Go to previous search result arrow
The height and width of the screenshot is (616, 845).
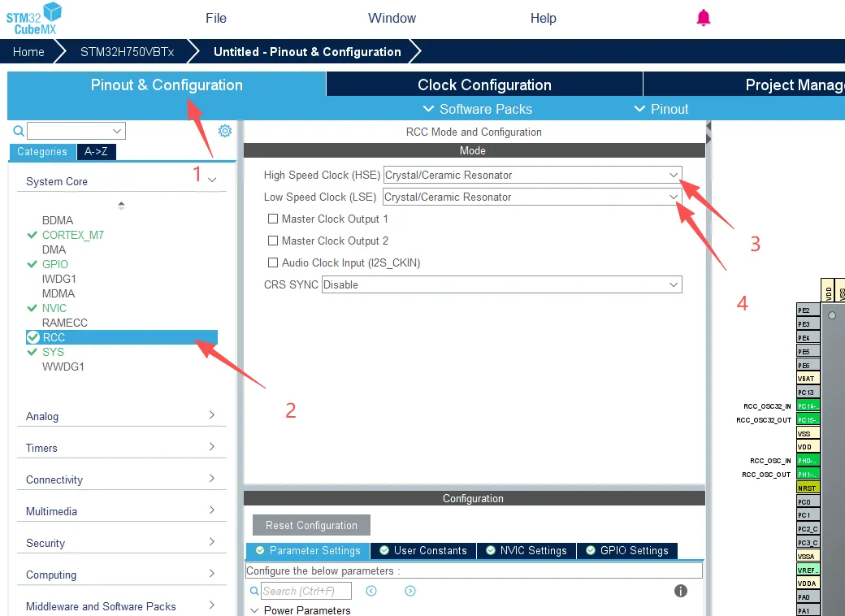click(371, 591)
